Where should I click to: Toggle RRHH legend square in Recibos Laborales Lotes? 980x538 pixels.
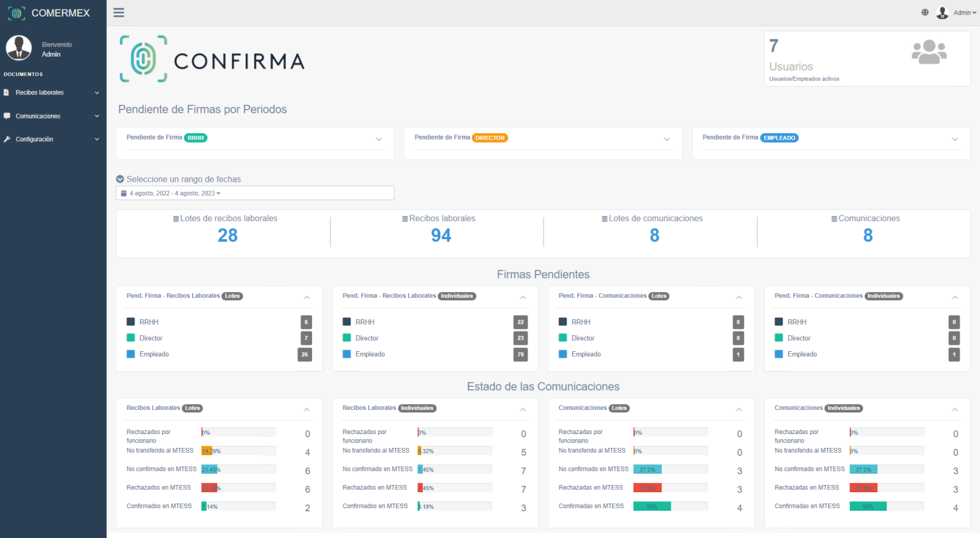tap(131, 322)
